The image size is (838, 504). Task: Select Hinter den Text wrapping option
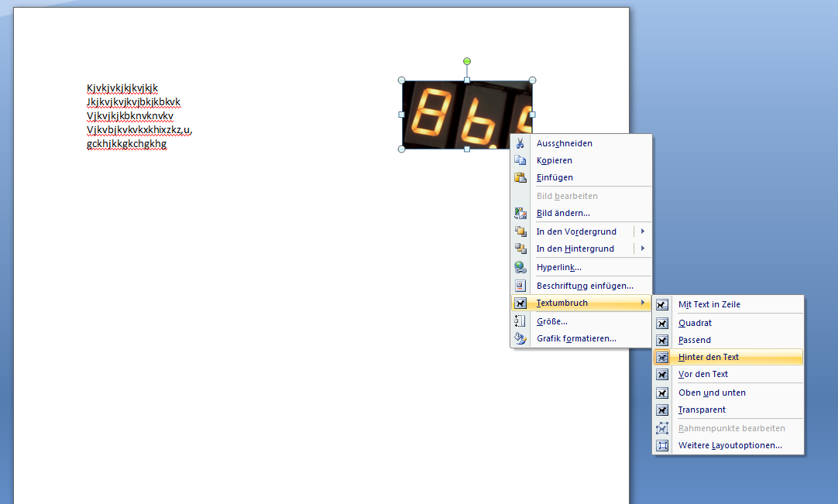(708, 357)
